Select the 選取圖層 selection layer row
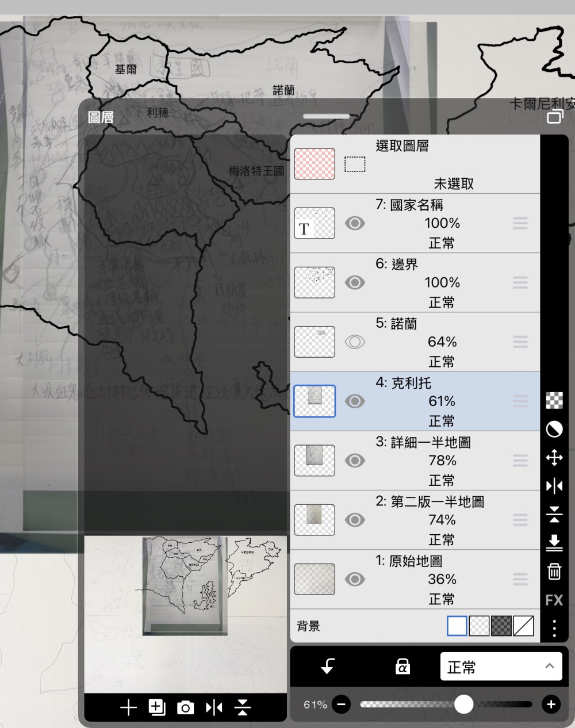The height and width of the screenshot is (728, 575). pos(415,164)
